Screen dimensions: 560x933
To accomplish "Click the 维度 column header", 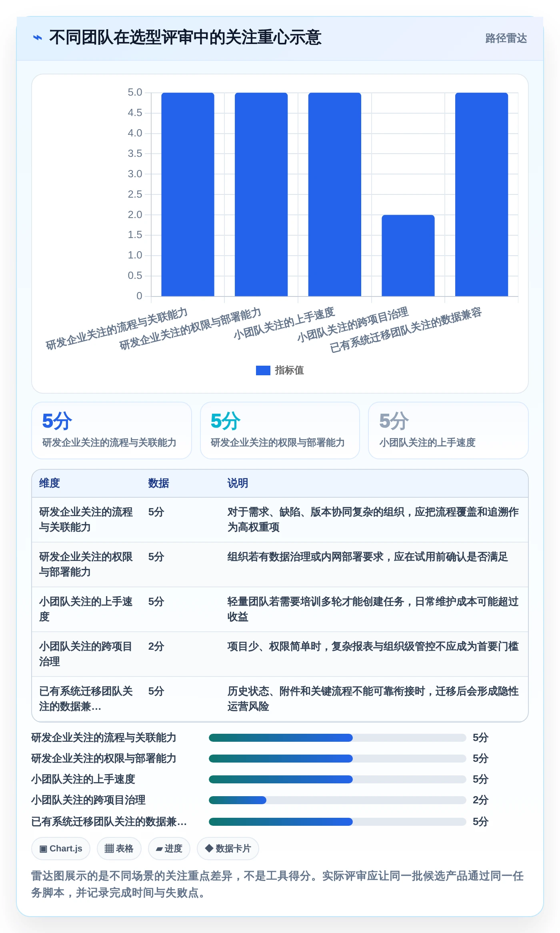I will (x=50, y=483).
